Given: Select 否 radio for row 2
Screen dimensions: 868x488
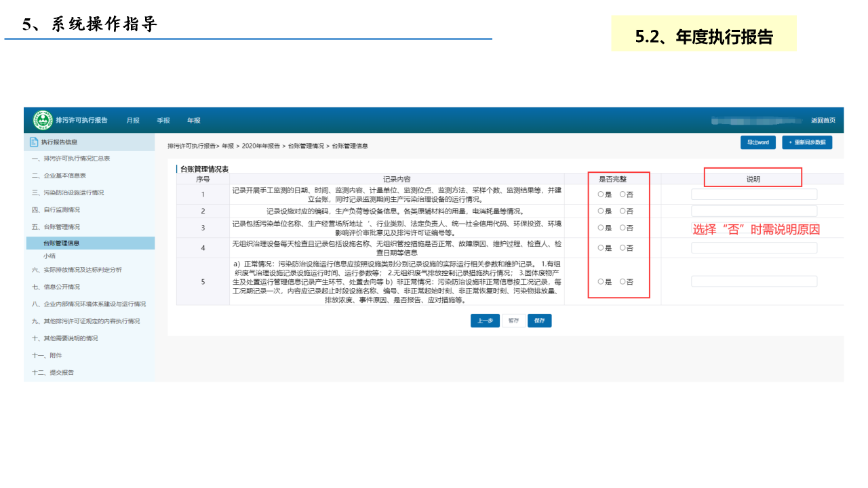Looking at the screenshot, I should tap(623, 211).
